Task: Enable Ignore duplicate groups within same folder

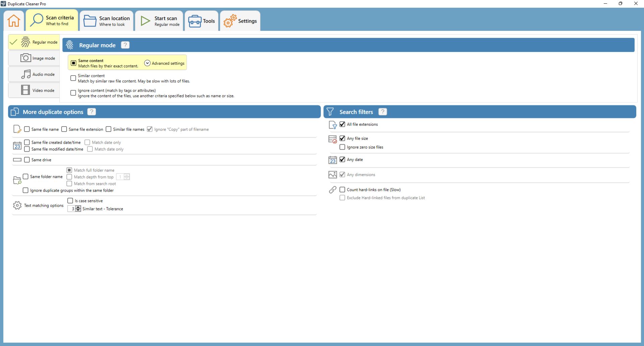Action: (x=25, y=190)
